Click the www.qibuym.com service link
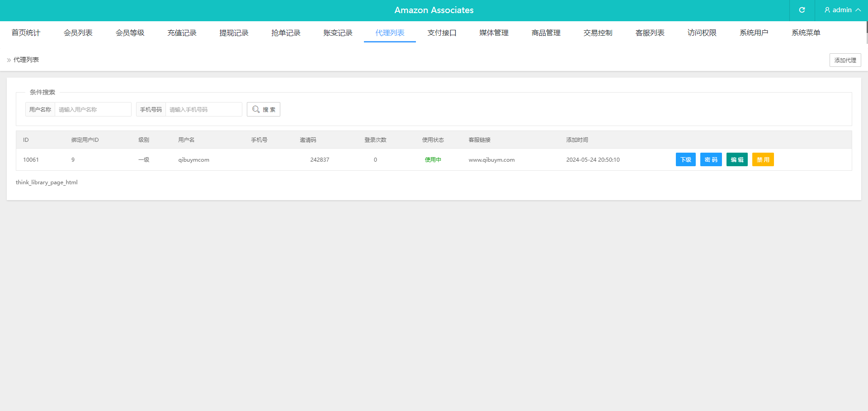This screenshot has height=411, width=868. tap(491, 160)
